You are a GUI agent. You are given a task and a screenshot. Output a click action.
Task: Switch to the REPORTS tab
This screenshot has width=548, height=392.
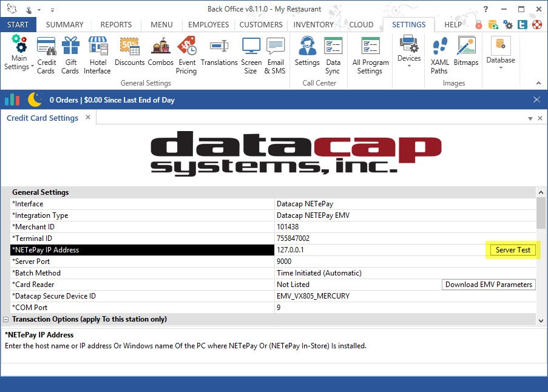[x=116, y=25]
